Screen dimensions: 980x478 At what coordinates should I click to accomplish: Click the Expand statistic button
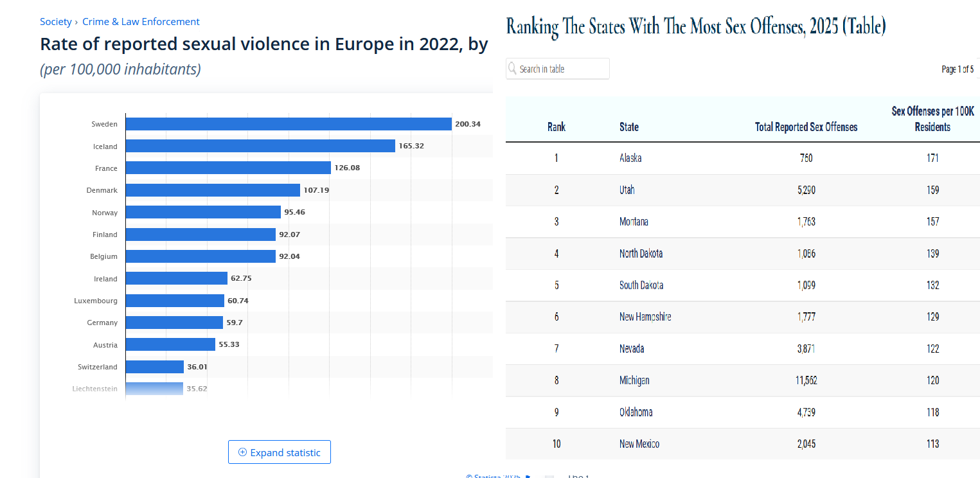(280, 452)
